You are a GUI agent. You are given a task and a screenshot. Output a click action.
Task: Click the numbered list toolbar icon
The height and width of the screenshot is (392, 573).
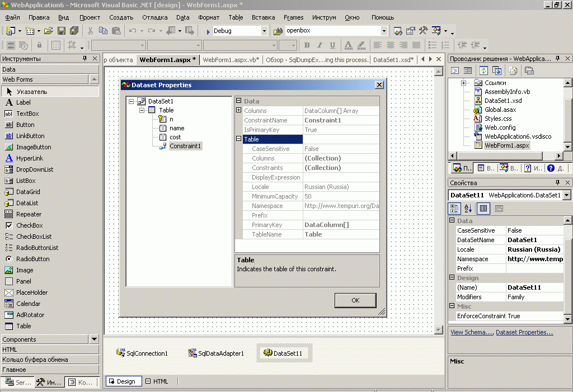click(445, 45)
